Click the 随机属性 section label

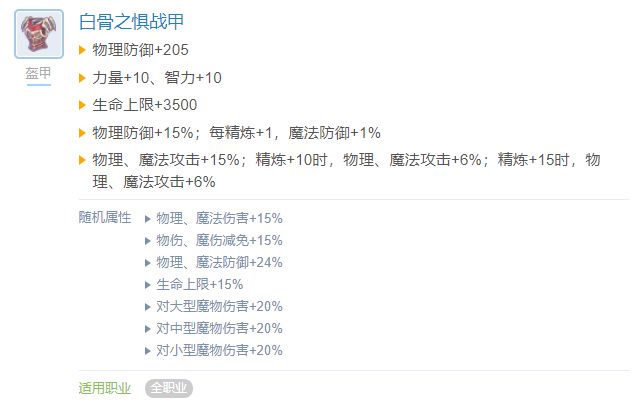(104, 217)
